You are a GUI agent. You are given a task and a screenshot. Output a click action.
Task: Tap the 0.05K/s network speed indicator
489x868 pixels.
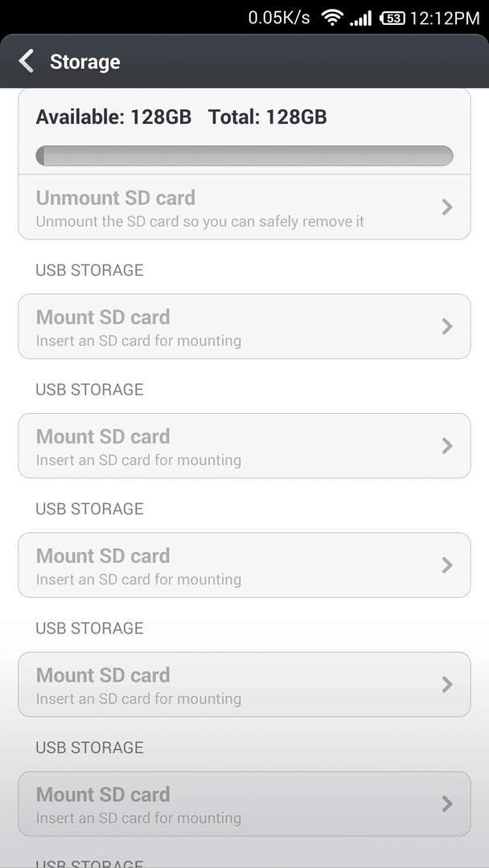(279, 18)
